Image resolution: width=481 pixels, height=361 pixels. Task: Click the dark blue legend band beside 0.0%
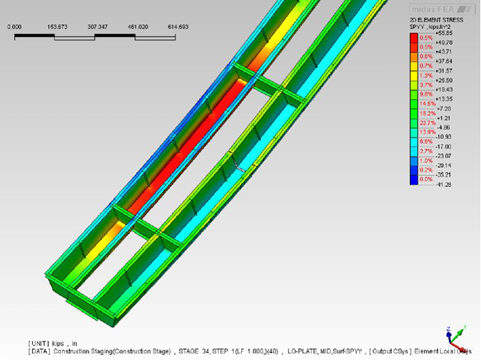[x=414, y=180]
